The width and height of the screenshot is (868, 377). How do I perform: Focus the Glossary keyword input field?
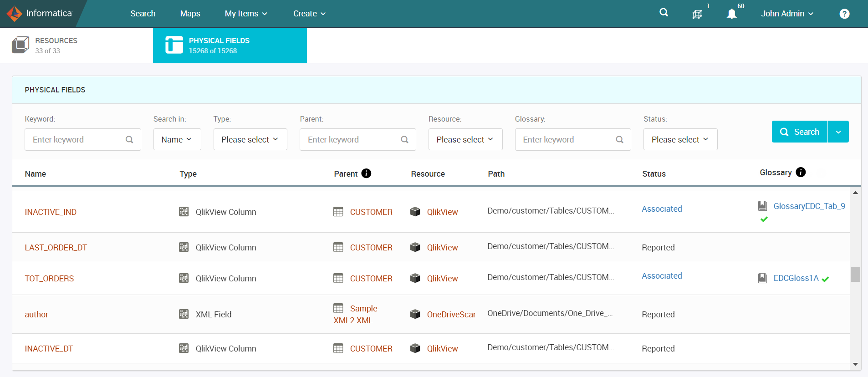point(573,139)
